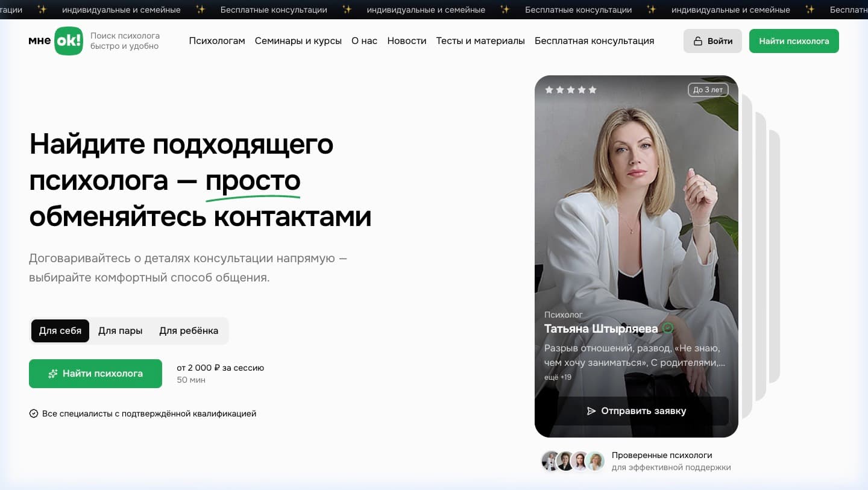This screenshot has height=490, width=868.
Task: Open Бесплатная консультация nav link
Action: [594, 41]
